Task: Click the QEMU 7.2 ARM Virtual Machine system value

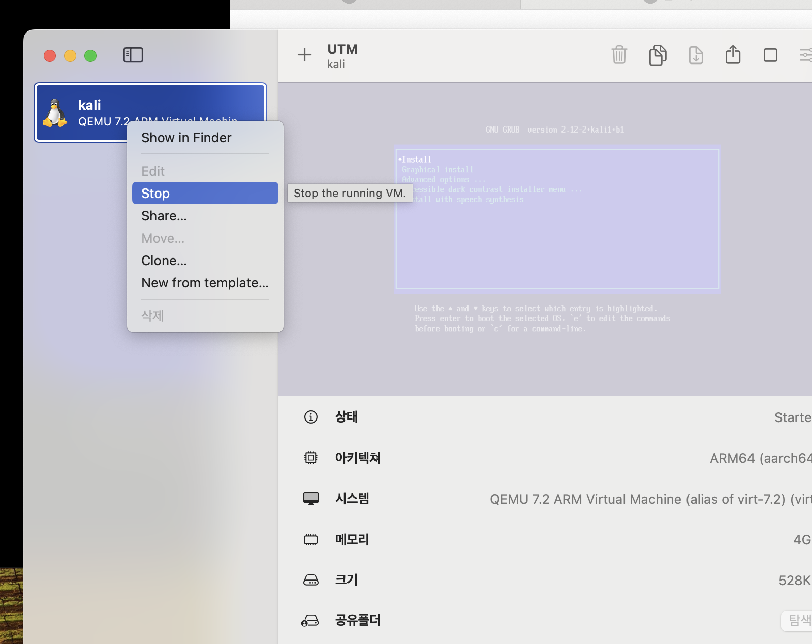Action: pos(650,499)
